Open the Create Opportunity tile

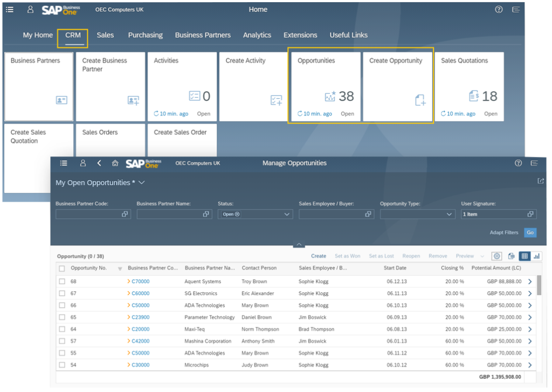pyautogui.click(x=397, y=87)
